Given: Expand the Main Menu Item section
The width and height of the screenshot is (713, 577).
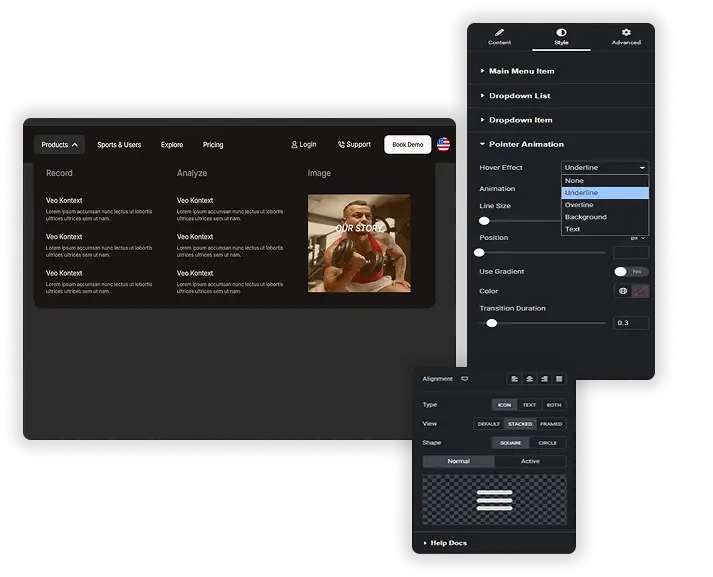Looking at the screenshot, I should click(561, 71).
